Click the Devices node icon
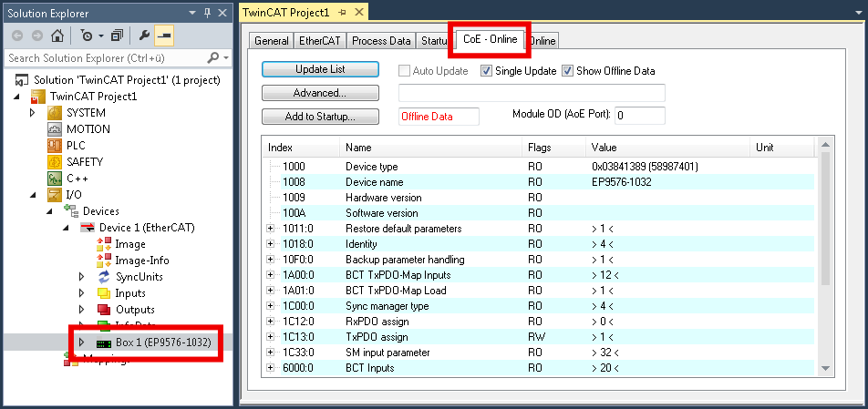Viewport: 868px width, 409px height. click(71, 210)
